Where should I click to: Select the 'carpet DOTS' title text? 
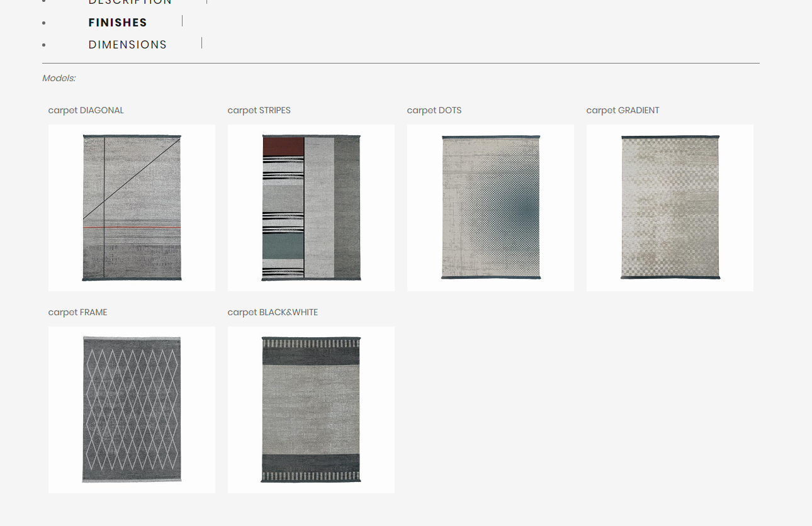point(434,110)
